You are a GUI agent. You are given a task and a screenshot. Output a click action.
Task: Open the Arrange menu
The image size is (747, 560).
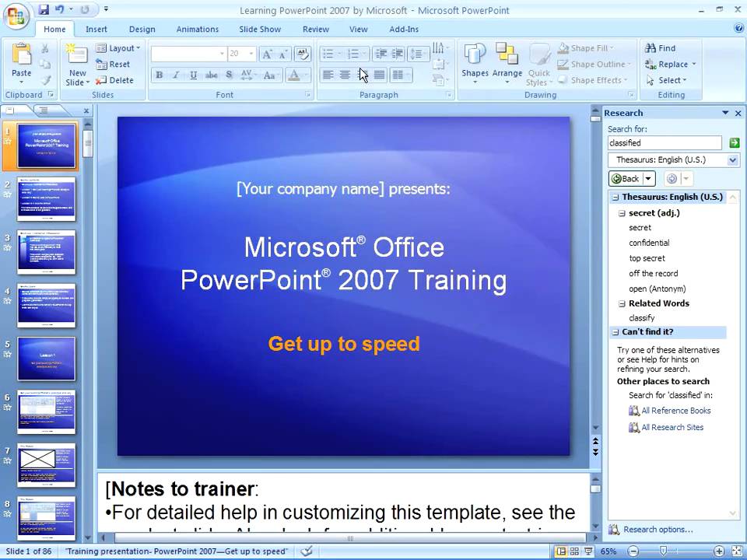[x=507, y=65]
